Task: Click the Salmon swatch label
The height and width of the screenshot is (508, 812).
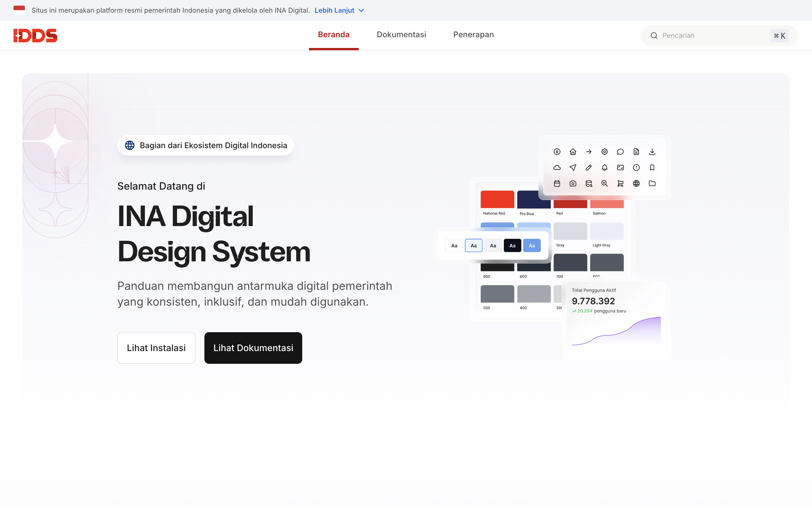Action: [x=599, y=213]
